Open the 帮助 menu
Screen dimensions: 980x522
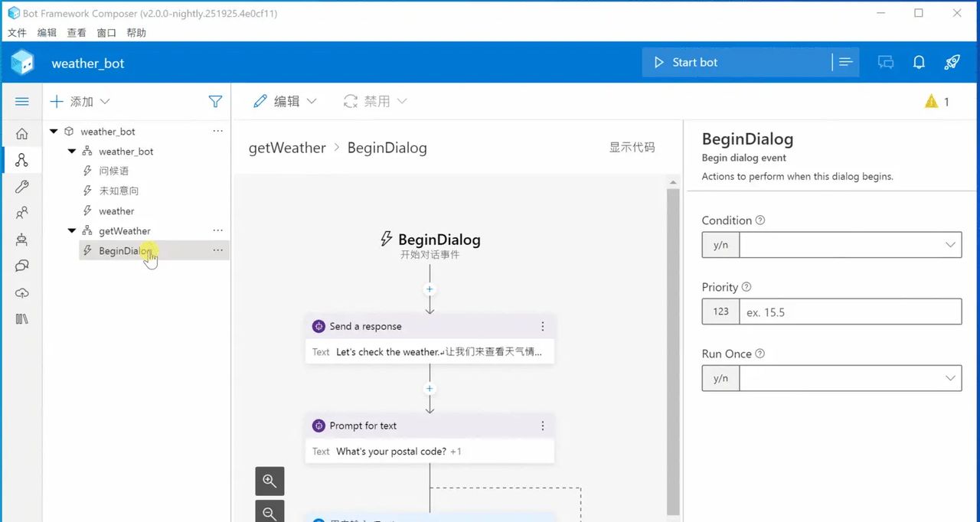click(136, 33)
